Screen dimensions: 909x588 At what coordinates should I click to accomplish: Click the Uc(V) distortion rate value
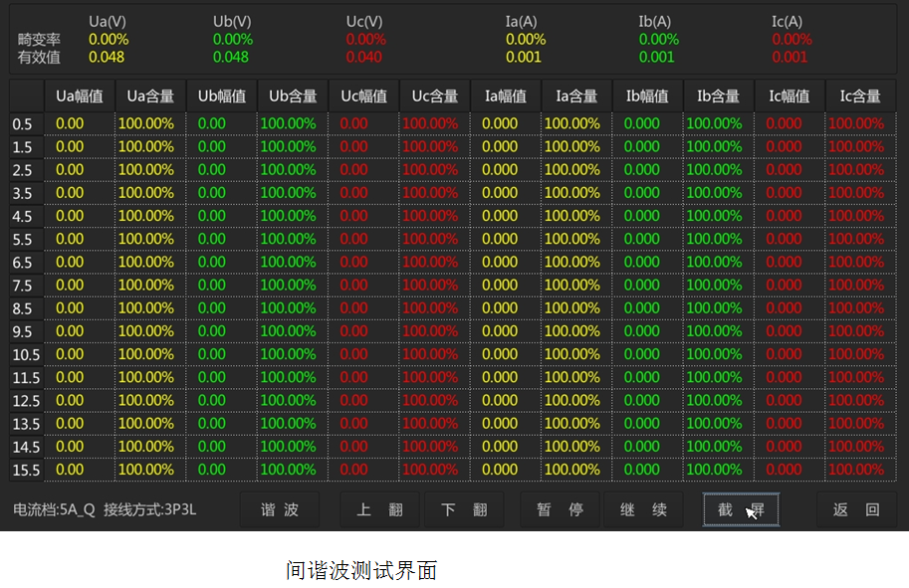(366, 39)
